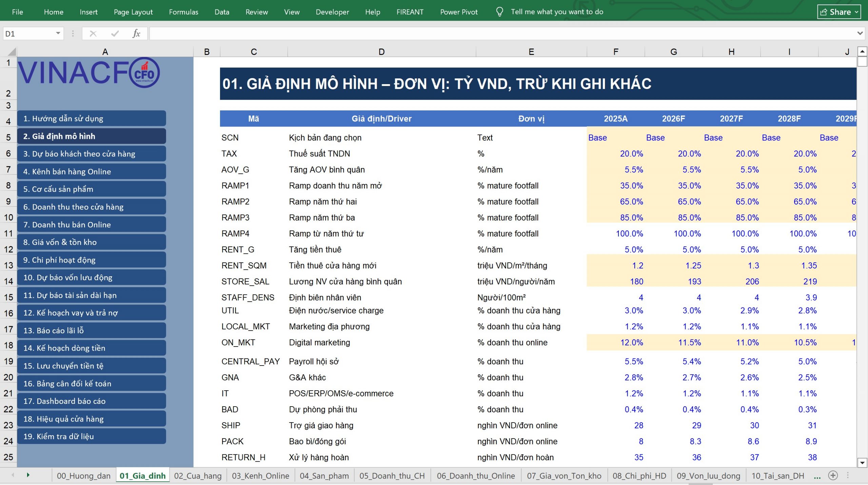This screenshot has height=485, width=868.
Task: Click the vertical scrollbar up arrow
Action: pyautogui.click(x=862, y=52)
